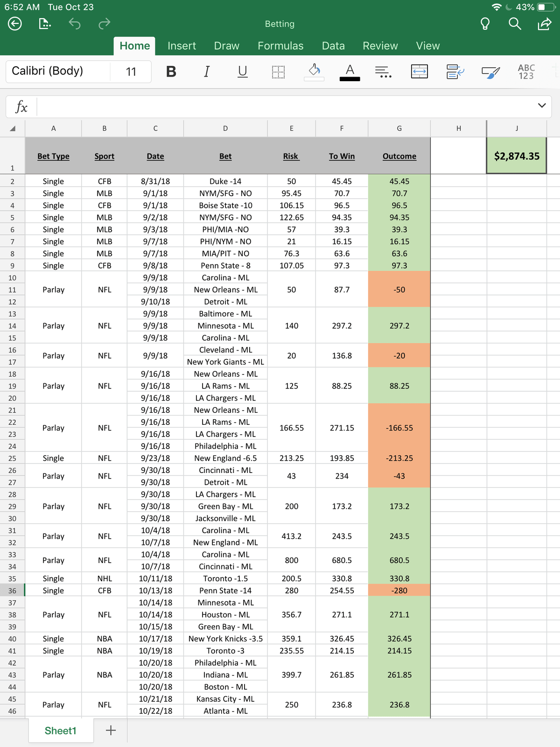Open the font size 11 selector
The width and height of the screenshot is (560, 747).
click(131, 71)
